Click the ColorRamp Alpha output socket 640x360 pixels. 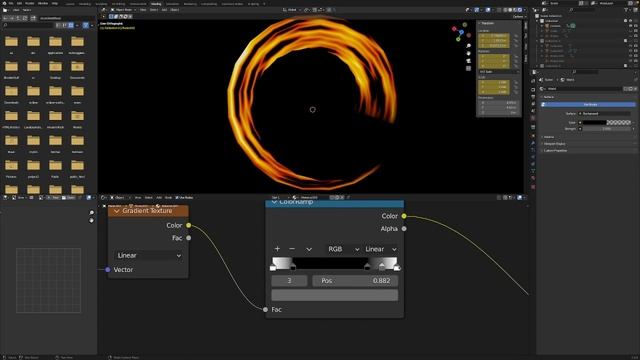coord(404,229)
